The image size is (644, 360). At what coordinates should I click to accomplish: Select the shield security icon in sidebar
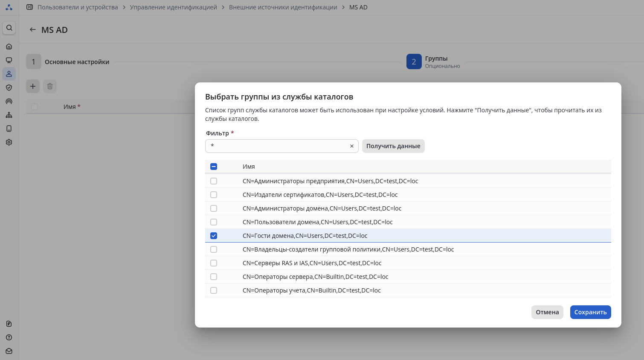click(x=9, y=88)
